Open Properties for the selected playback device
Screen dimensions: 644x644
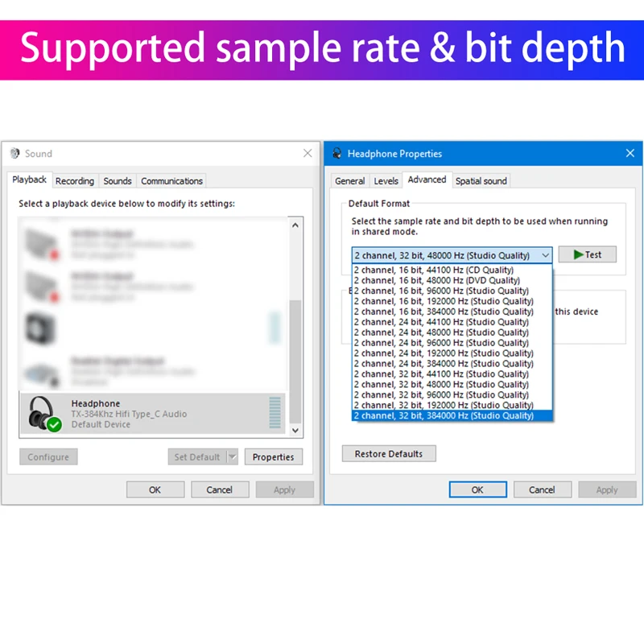(274, 456)
